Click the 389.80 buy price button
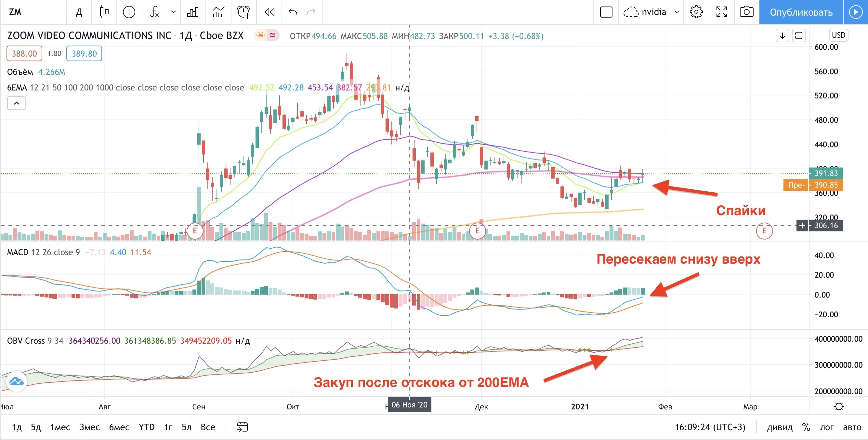The image size is (868, 440). [x=84, y=54]
